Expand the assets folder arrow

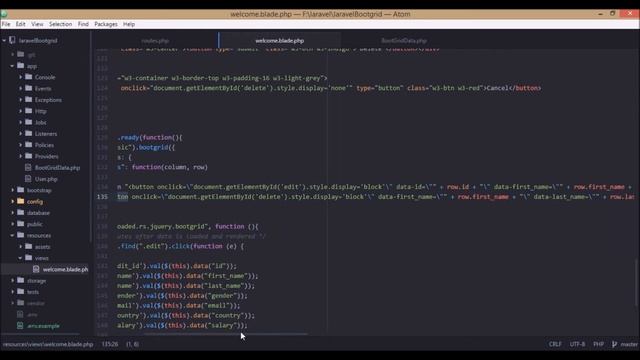tap(20, 247)
